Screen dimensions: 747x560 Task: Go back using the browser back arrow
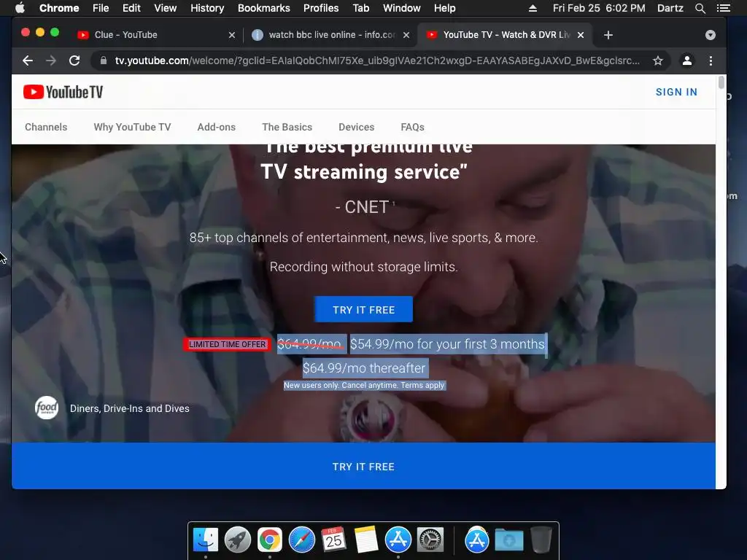coord(28,61)
